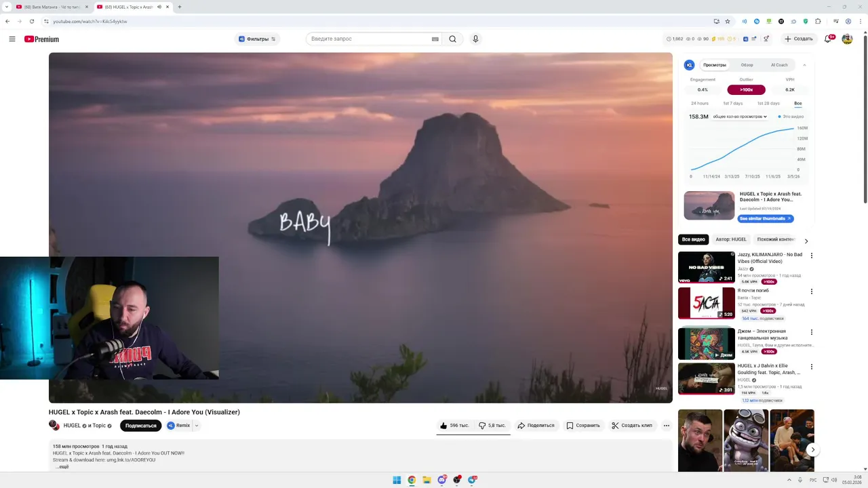Open Jazzy No Bad Vibes thumbnail

[x=707, y=268]
